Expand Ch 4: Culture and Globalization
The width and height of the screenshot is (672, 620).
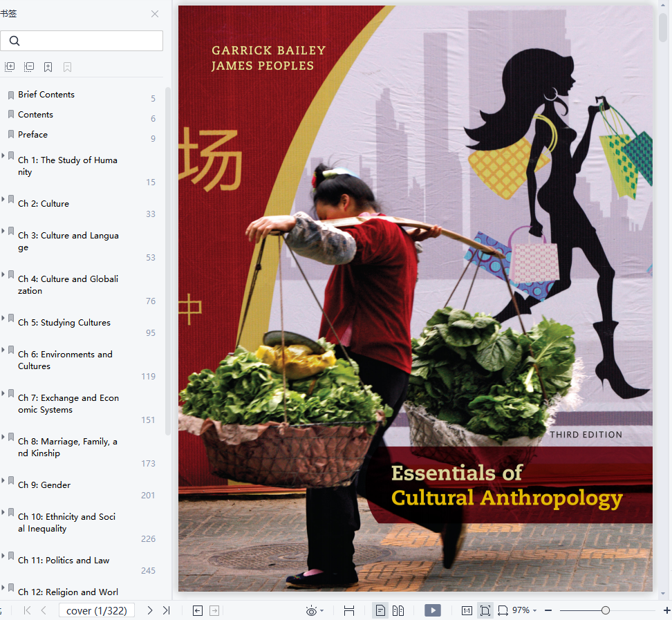(3, 274)
